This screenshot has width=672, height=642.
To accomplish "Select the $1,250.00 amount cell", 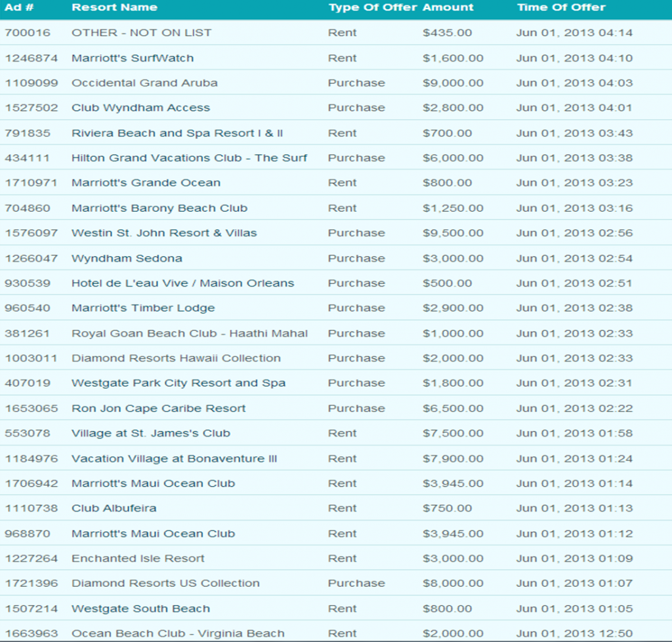I will (x=453, y=208).
